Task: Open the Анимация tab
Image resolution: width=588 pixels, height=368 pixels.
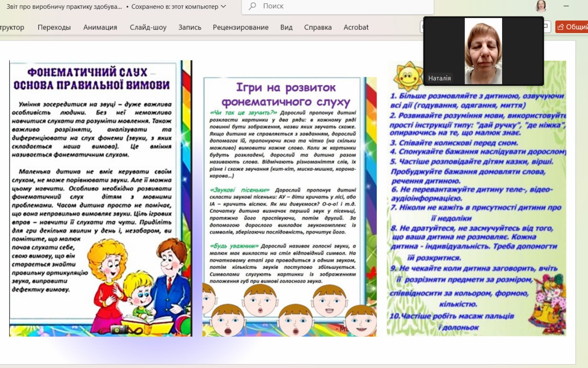Action: coord(100,27)
